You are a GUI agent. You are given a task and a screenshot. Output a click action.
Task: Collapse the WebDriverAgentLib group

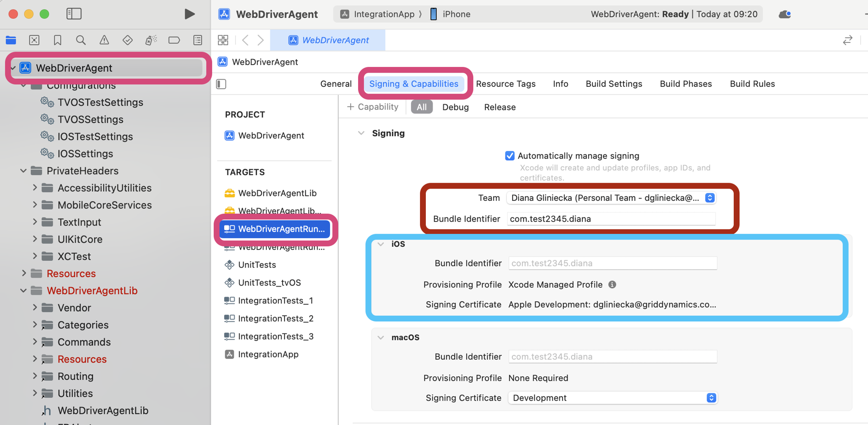point(24,291)
